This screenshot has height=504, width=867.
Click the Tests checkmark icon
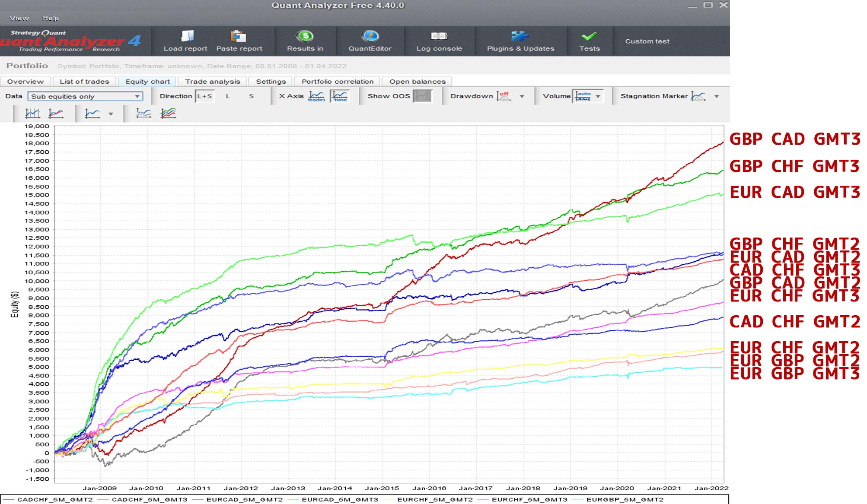tap(589, 36)
